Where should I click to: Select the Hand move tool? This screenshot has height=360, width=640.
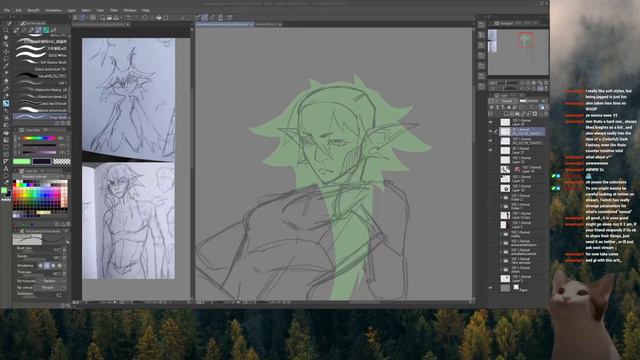[x=6, y=37]
